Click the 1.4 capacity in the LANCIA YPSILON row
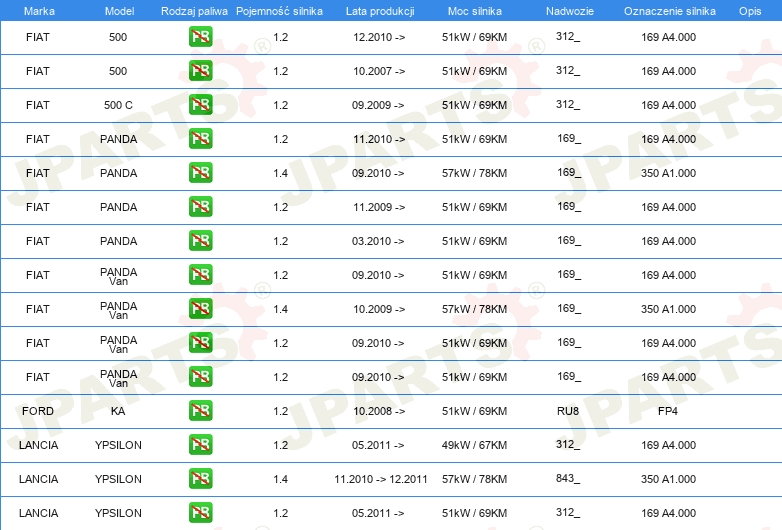 (281, 479)
